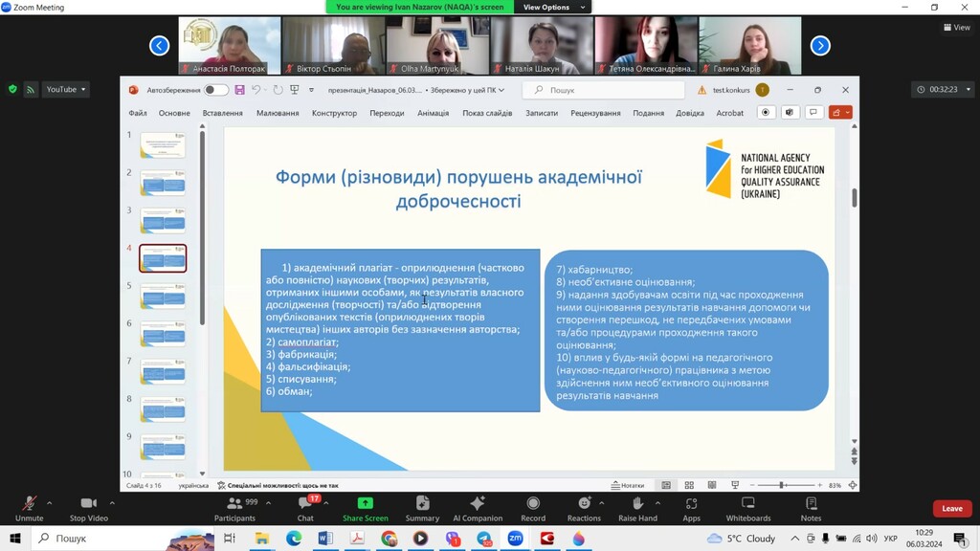Open the AI Companion tool

tap(477, 507)
